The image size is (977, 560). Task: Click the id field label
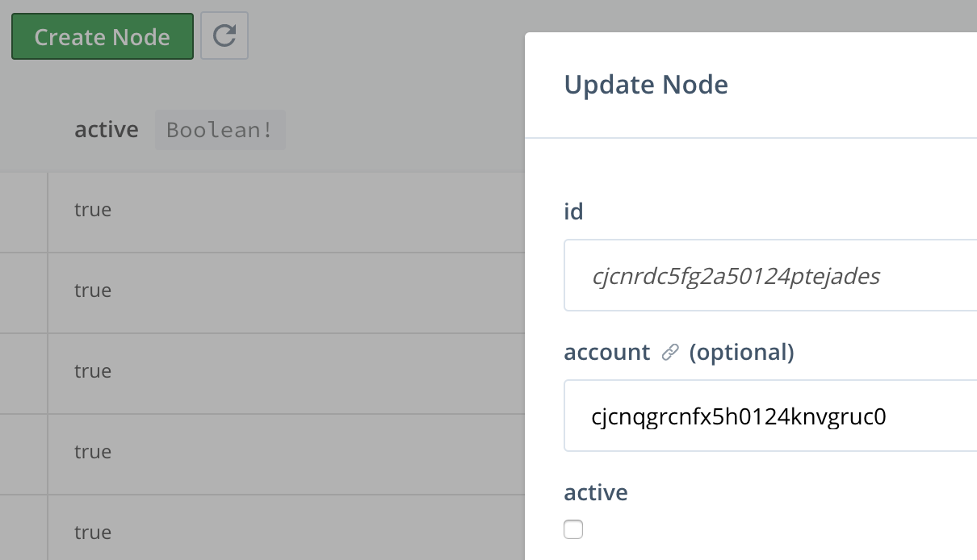tap(573, 211)
